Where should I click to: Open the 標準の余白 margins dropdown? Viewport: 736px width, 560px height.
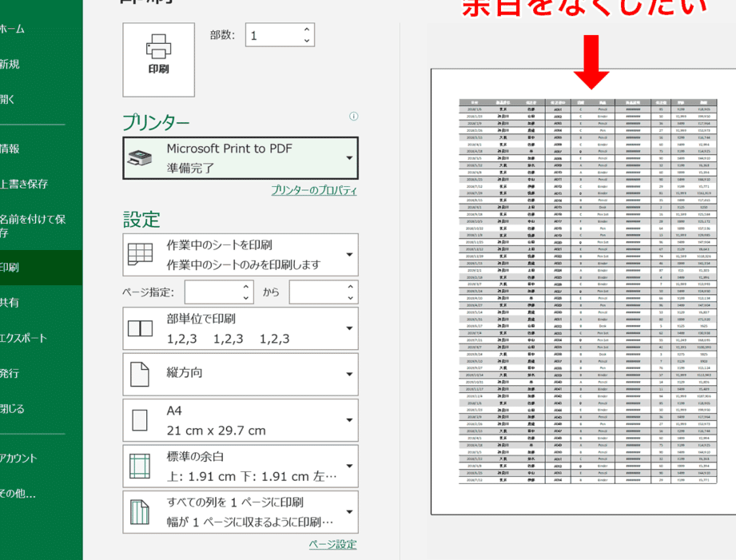pos(240,467)
